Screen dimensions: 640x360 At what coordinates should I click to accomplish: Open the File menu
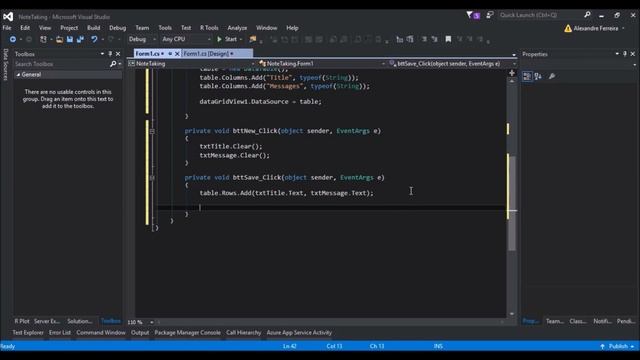click(7, 28)
